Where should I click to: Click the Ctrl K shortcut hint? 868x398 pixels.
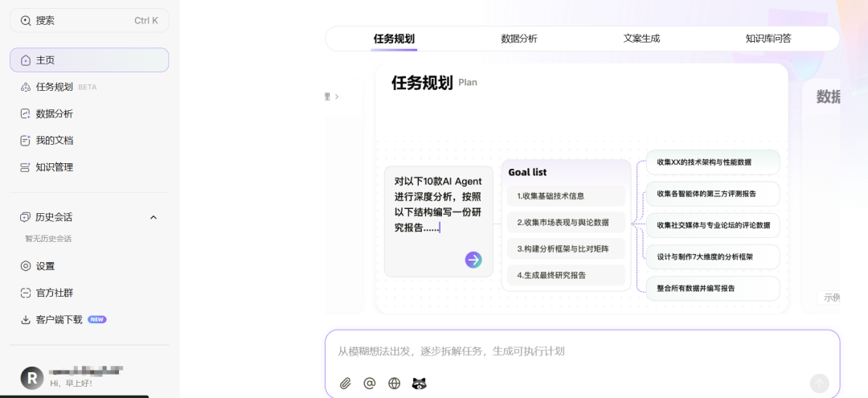pyautogui.click(x=146, y=21)
